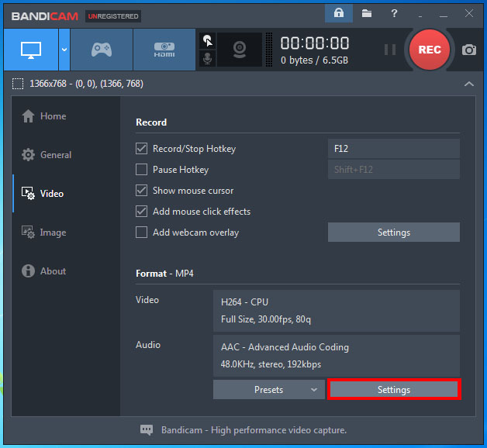487x448 pixels.
Task: Click the pause recording button
Action: click(390, 50)
